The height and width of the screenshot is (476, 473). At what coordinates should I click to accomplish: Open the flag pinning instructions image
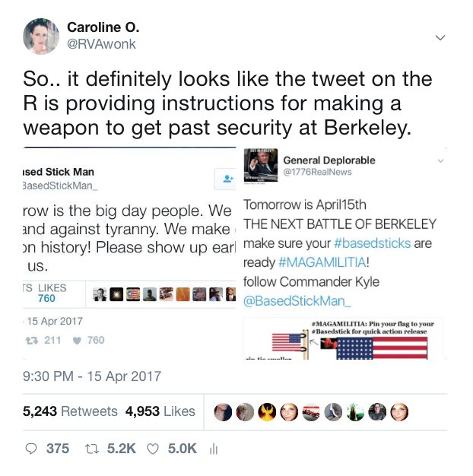point(344,338)
